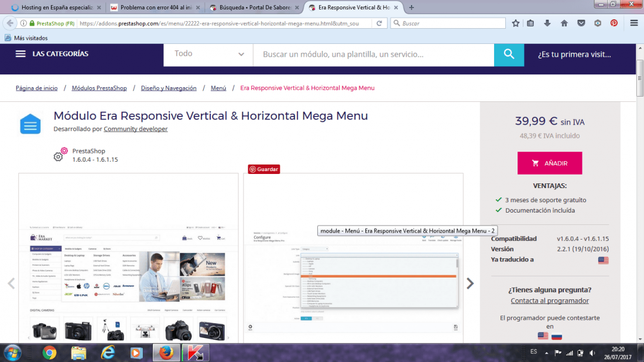Image resolution: width=644 pixels, height=362 pixels.
Task: Click the Russian flag under programmer languages
Action: point(557,336)
